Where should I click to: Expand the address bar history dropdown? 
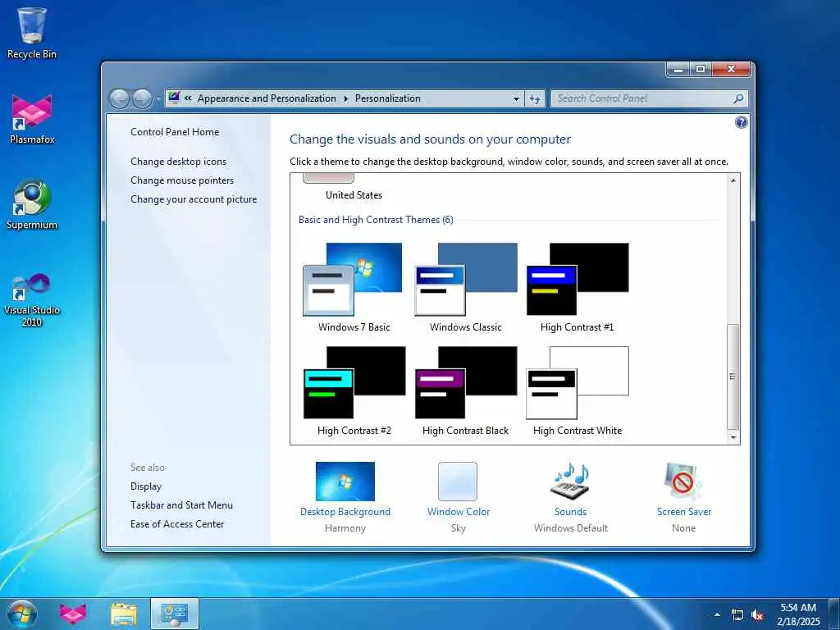click(x=516, y=98)
